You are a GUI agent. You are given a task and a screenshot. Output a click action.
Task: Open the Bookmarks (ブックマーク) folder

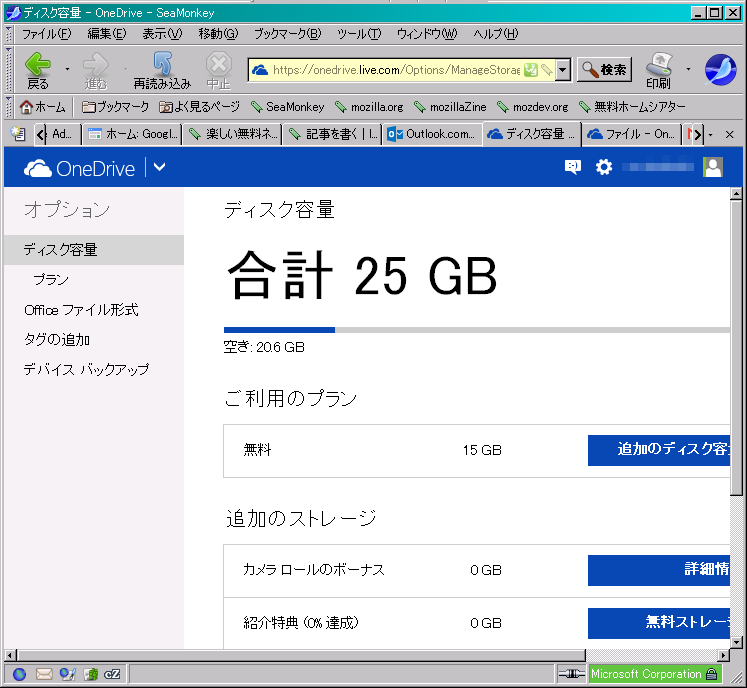[x=115, y=107]
